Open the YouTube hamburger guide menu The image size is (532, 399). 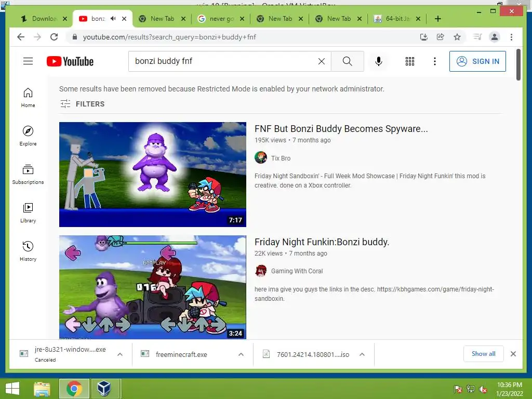click(x=28, y=61)
